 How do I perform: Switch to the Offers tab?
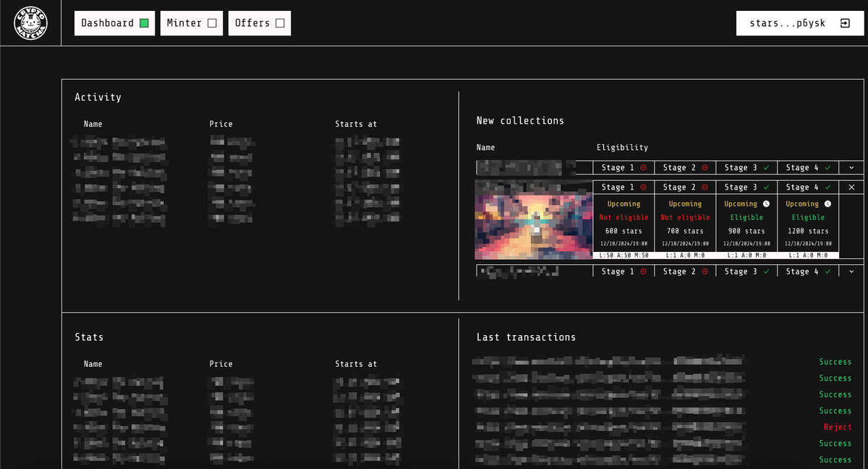tap(260, 23)
